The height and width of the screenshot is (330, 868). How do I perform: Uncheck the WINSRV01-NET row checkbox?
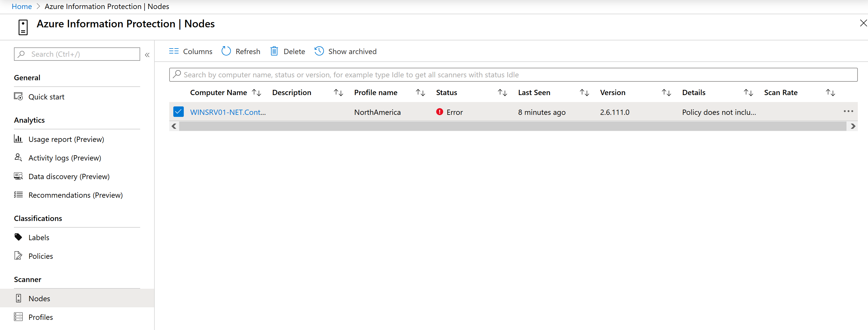point(179,112)
